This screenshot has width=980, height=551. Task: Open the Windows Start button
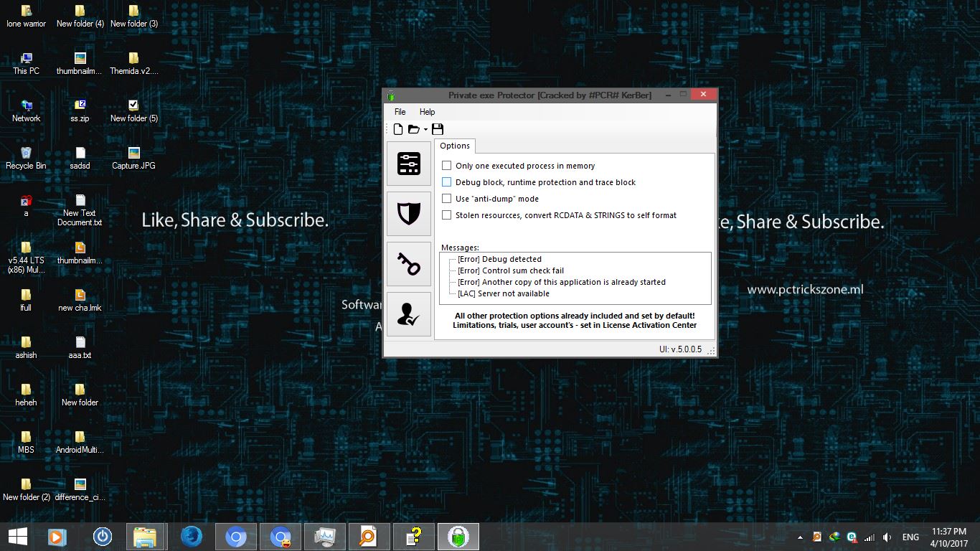(17, 537)
